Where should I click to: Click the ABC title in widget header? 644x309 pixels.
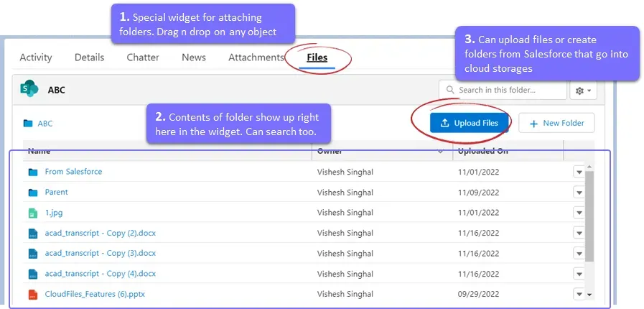56,90
